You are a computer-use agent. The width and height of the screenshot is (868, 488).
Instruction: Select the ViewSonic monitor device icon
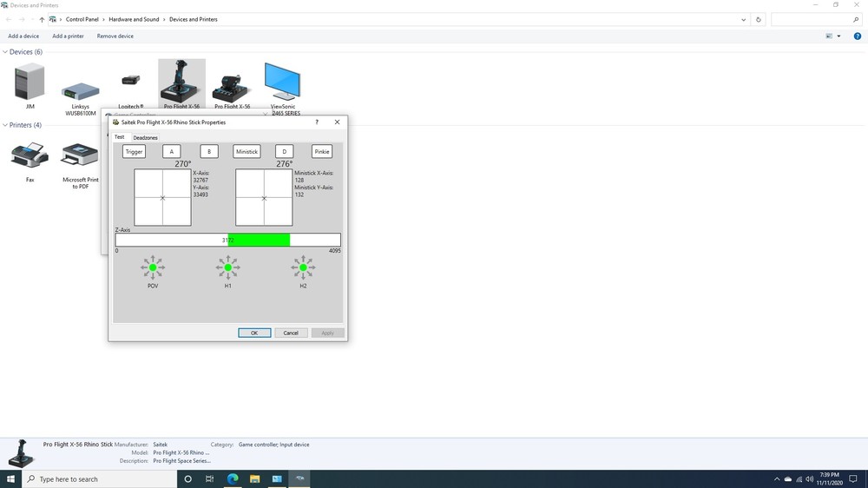click(282, 82)
